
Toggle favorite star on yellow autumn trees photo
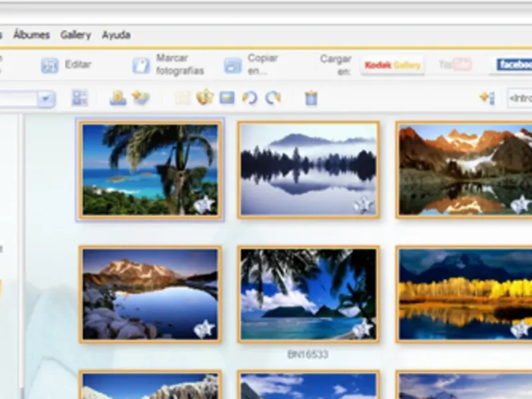(x=521, y=329)
